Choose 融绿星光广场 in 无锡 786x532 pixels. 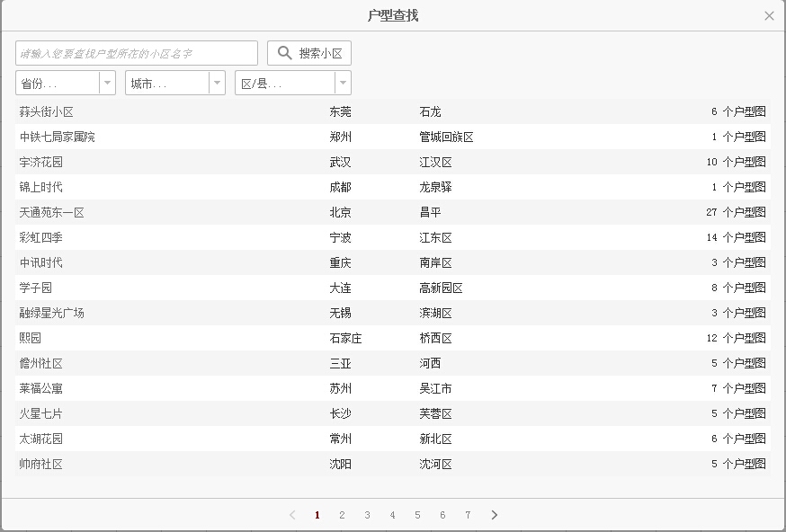point(52,314)
